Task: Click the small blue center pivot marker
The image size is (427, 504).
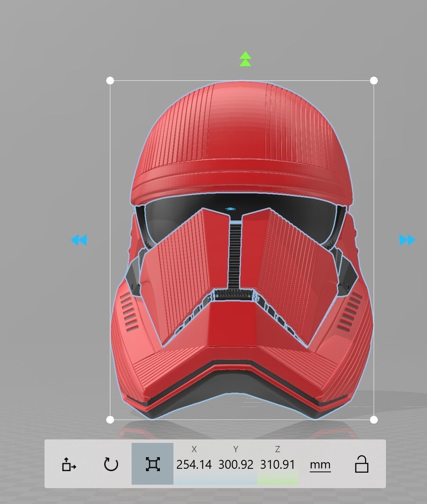Action: [231, 209]
